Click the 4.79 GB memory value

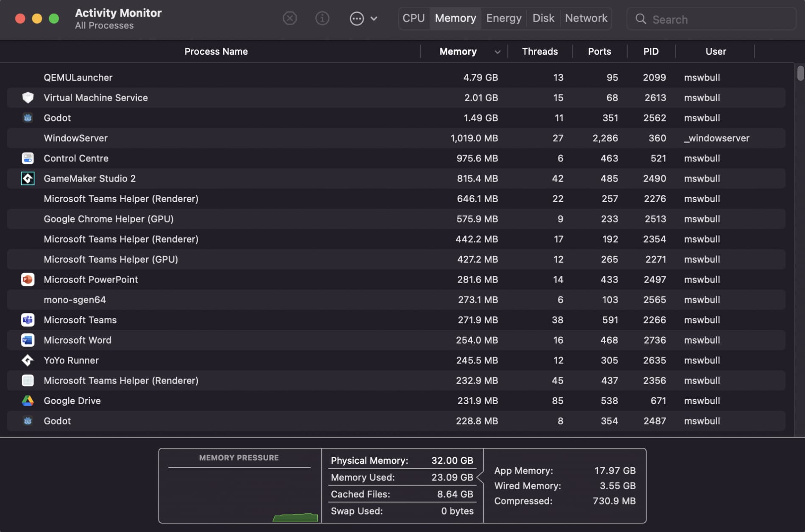pos(480,78)
